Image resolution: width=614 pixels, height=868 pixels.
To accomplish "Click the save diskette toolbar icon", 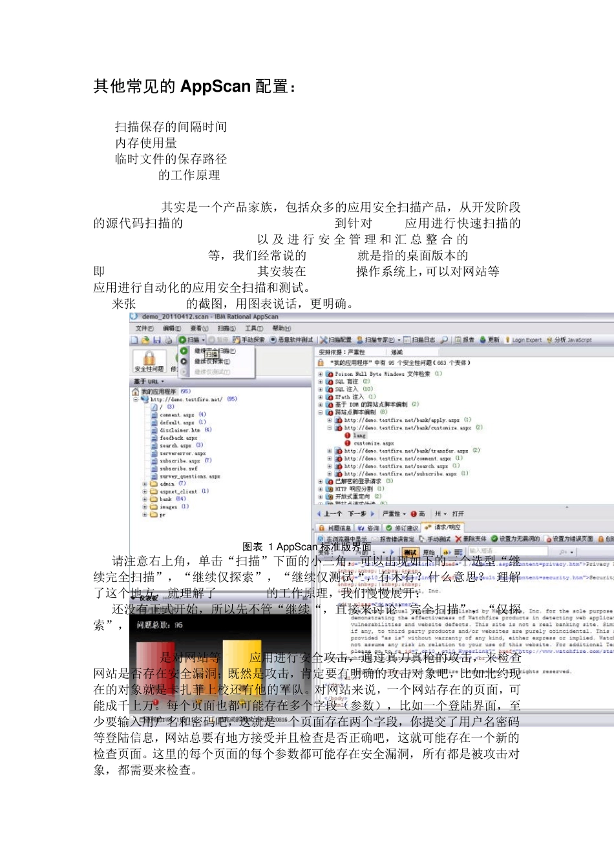I will click(156, 340).
